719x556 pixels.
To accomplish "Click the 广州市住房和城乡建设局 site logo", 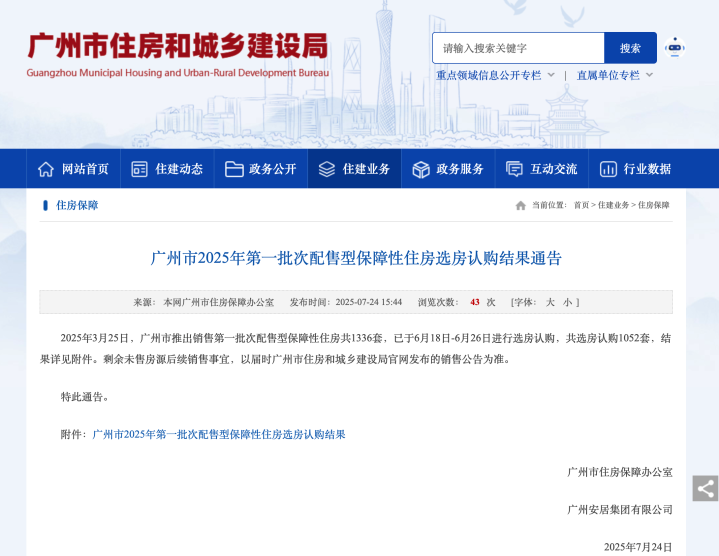I will pos(178,55).
